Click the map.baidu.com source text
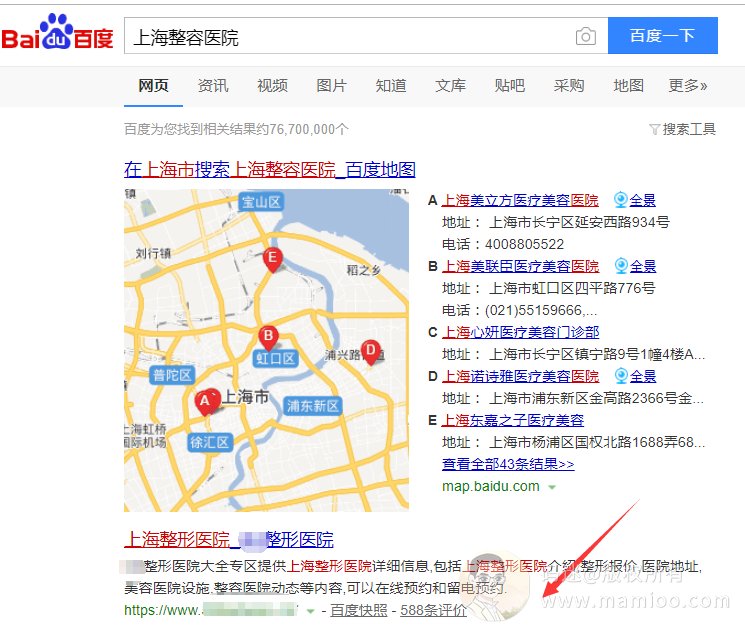The height and width of the screenshot is (628, 745). pyautogui.click(x=491, y=486)
